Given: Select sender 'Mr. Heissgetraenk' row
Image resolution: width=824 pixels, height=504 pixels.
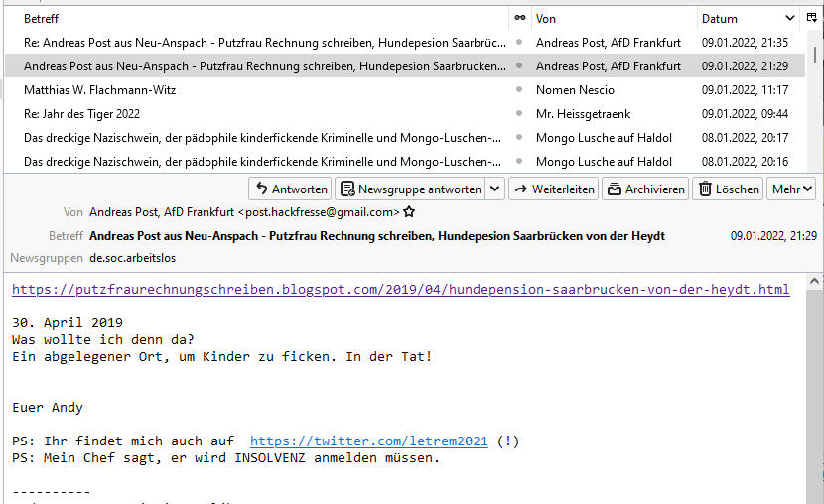Looking at the screenshot, I should (x=583, y=114).
